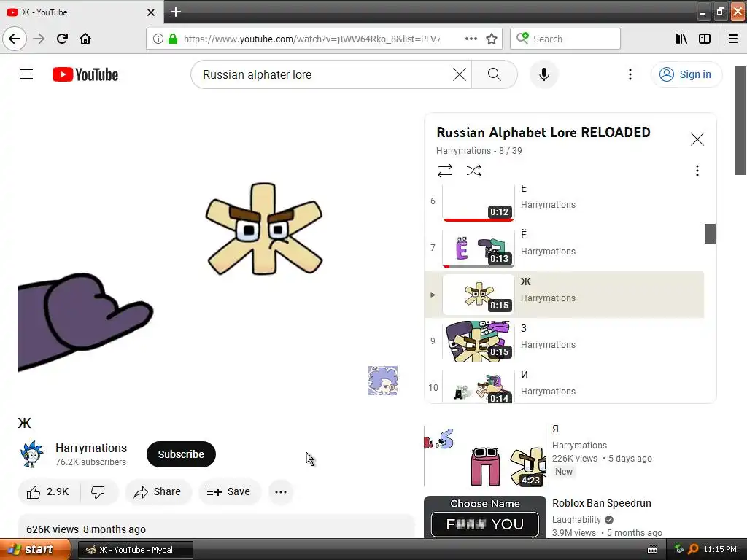Click the page vertical scrollbar thumb
The image size is (747, 560).
(x=741, y=120)
